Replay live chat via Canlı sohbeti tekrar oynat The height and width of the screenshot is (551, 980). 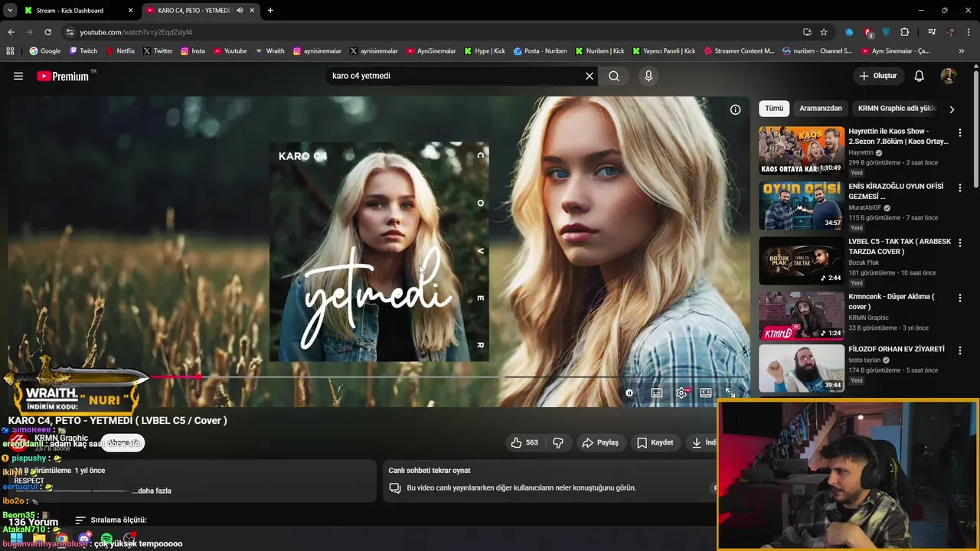430,471
